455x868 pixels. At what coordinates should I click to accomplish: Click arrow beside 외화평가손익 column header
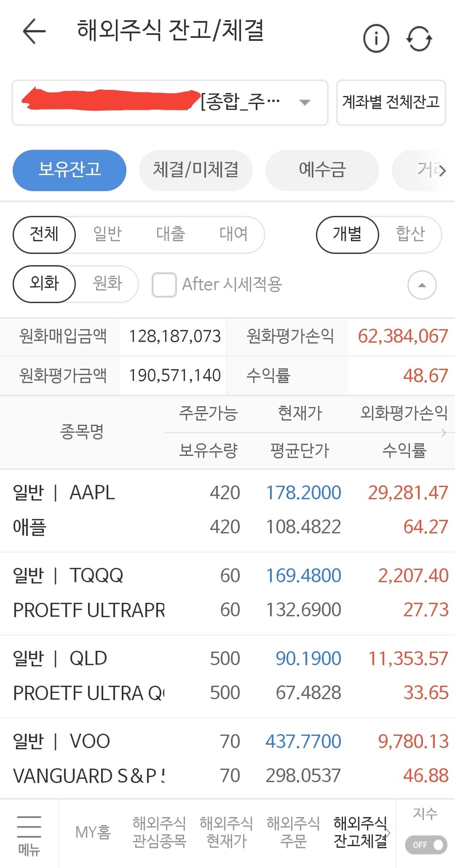[x=444, y=432]
